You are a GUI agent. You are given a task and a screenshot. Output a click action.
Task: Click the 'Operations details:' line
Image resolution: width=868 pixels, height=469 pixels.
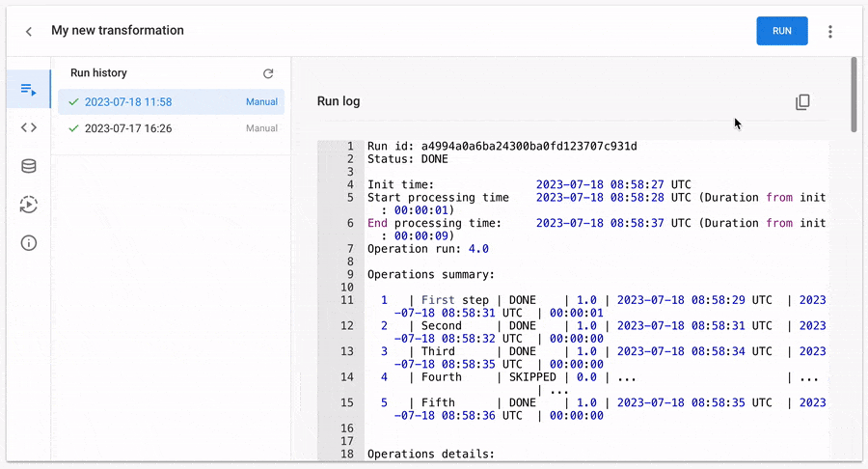pos(431,455)
